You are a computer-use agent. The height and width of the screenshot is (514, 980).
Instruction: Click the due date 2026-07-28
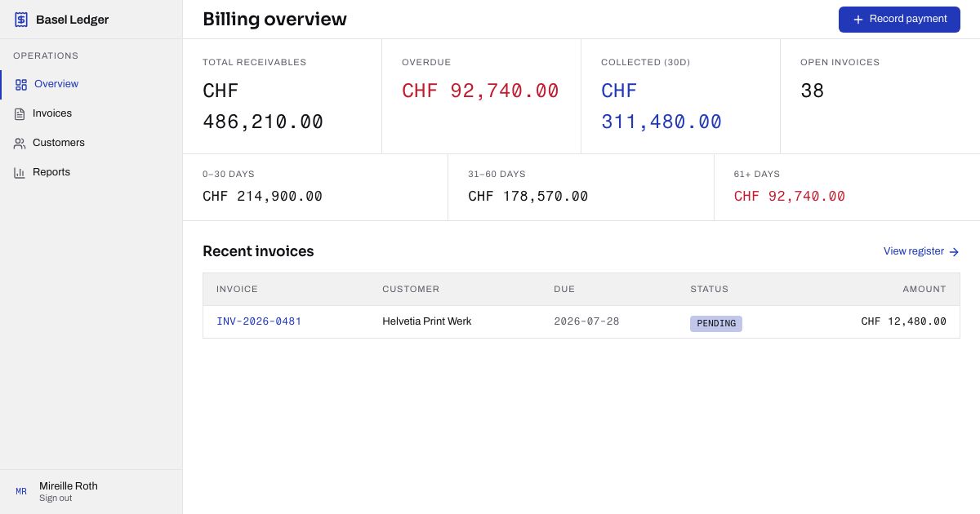586,321
